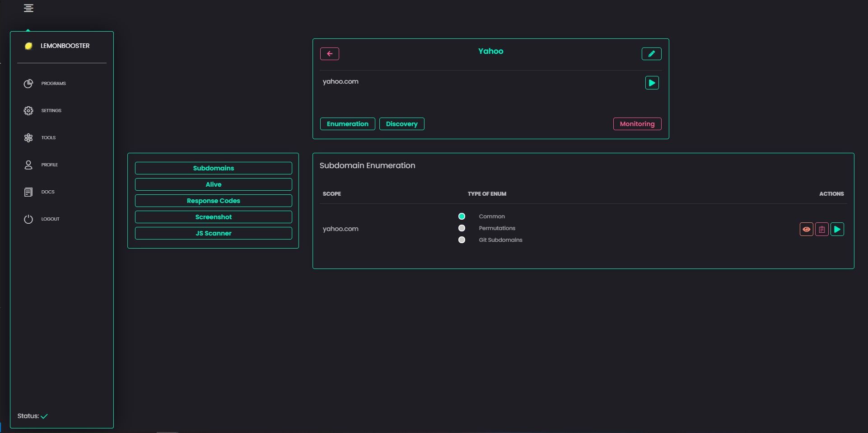Click yahoo.com in the program card

pyautogui.click(x=341, y=81)
